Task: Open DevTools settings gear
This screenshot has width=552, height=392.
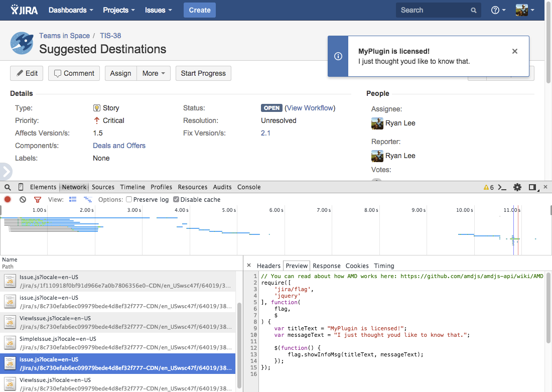Action: 517,187
